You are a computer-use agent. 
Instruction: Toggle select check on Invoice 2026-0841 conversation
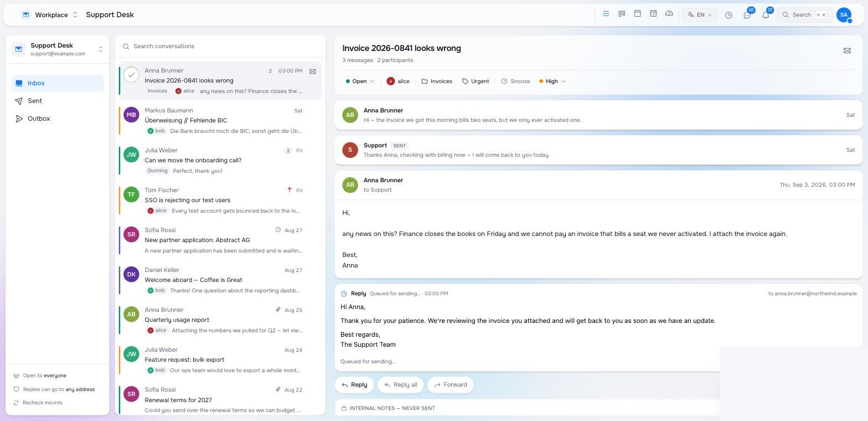point(131,75)
